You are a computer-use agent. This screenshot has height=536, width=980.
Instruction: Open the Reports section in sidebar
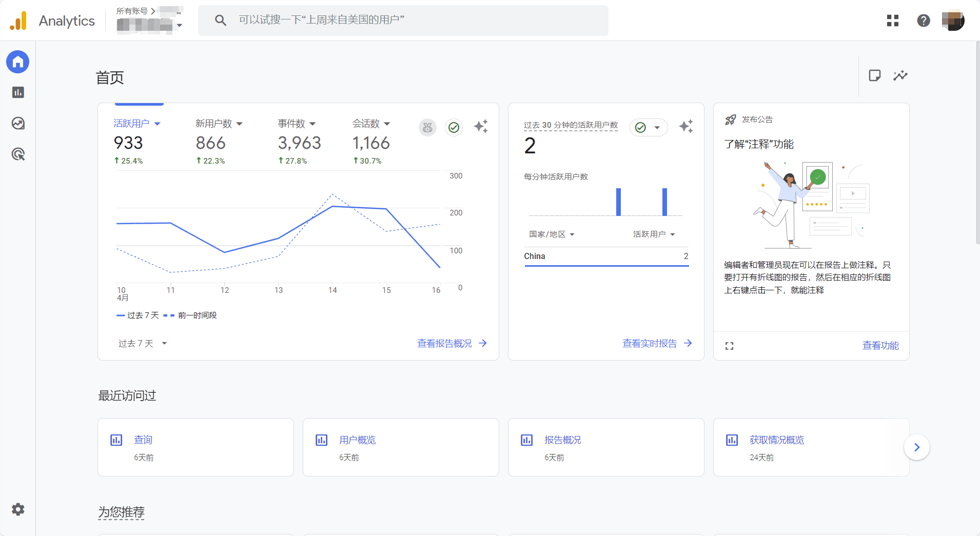[x=18, y=92]
